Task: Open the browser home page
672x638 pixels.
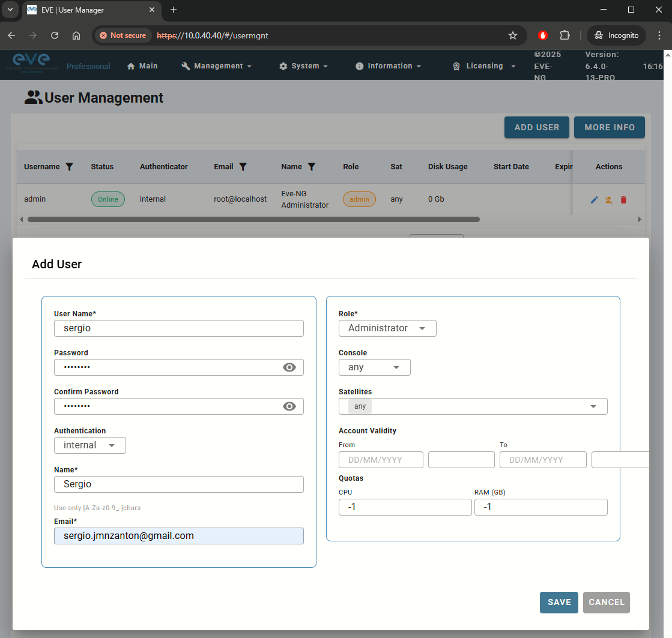Action: tap(76, 35)
